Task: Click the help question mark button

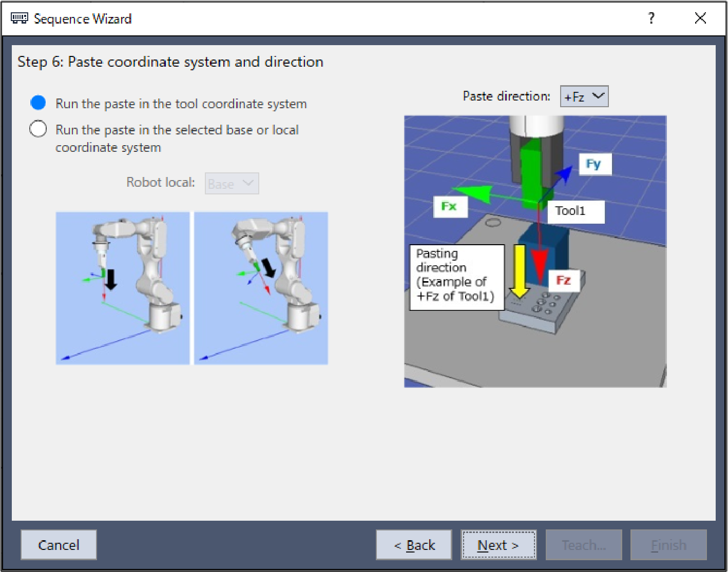Action: 651,18
